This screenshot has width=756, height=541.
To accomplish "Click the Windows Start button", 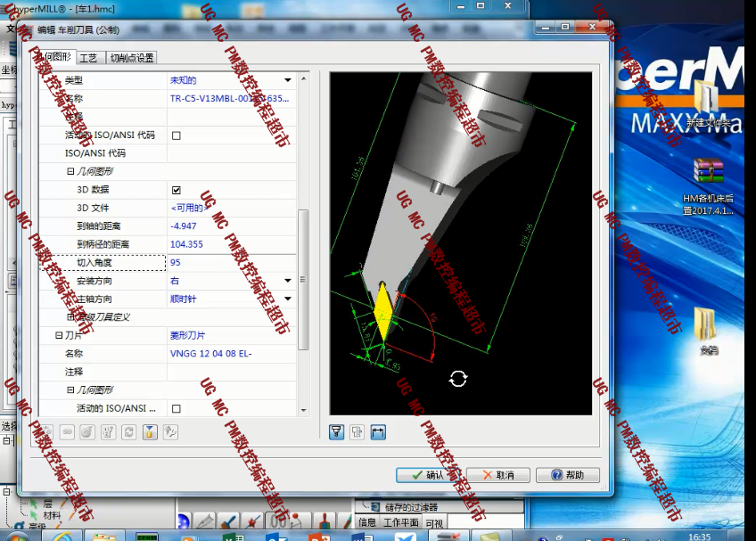I will pos(17,537).
